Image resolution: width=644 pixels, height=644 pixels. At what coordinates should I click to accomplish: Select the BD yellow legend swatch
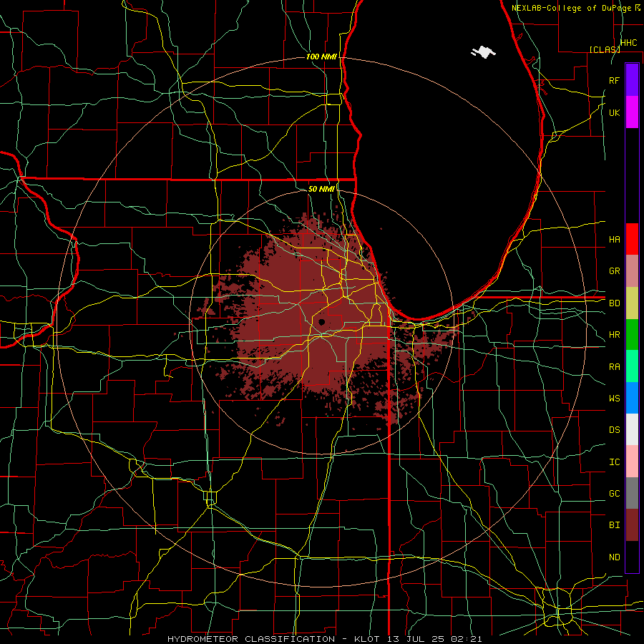pyautogui.click(x=632, y=303)
